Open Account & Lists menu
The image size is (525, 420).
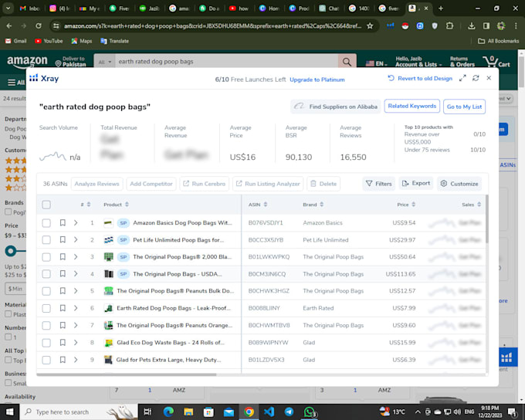pos(418,62)
